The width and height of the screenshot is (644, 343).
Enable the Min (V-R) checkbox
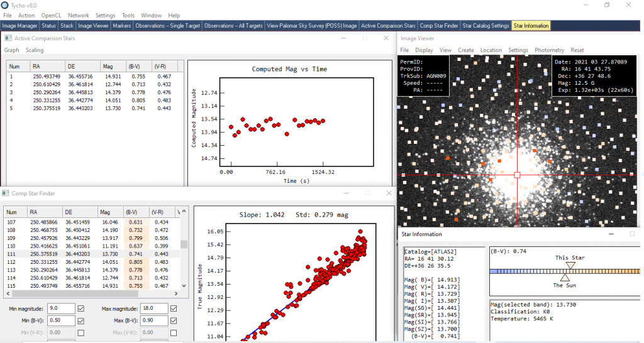81,333
